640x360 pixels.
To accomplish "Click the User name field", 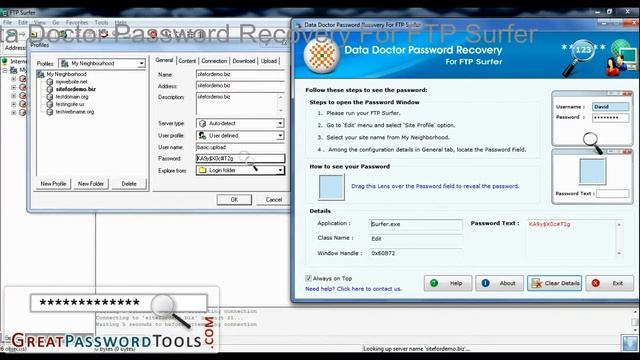I will coord(240,147).
